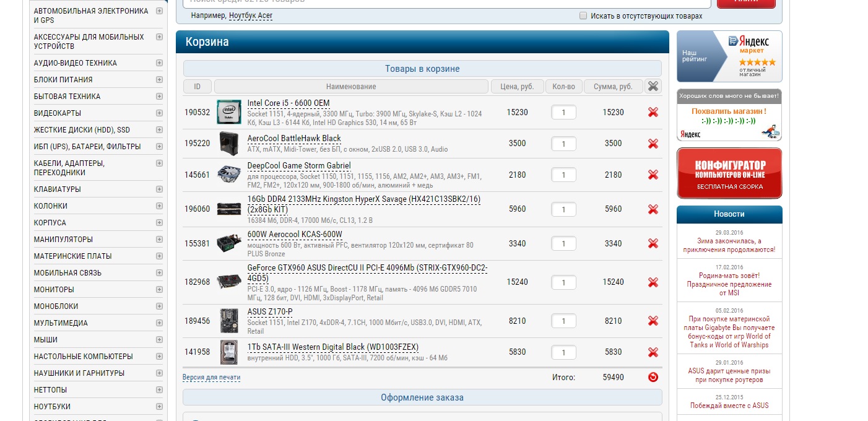Expand 'Наушники и гарнитуры' category

[159, 373]
